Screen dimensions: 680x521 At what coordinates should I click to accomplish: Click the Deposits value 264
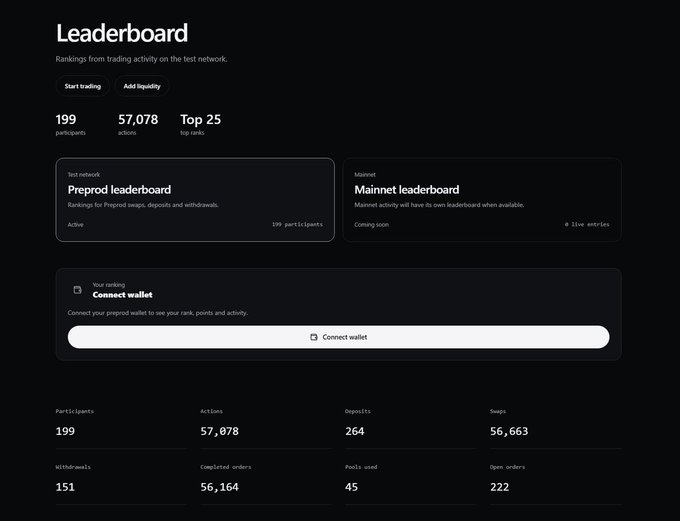[x=355, y=431]
